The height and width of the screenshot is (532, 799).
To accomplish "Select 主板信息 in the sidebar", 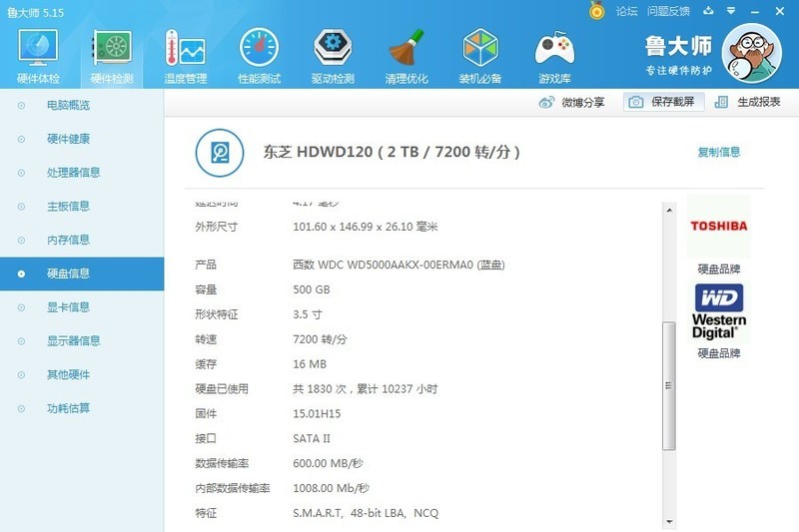I will click(x=82, y=207).
